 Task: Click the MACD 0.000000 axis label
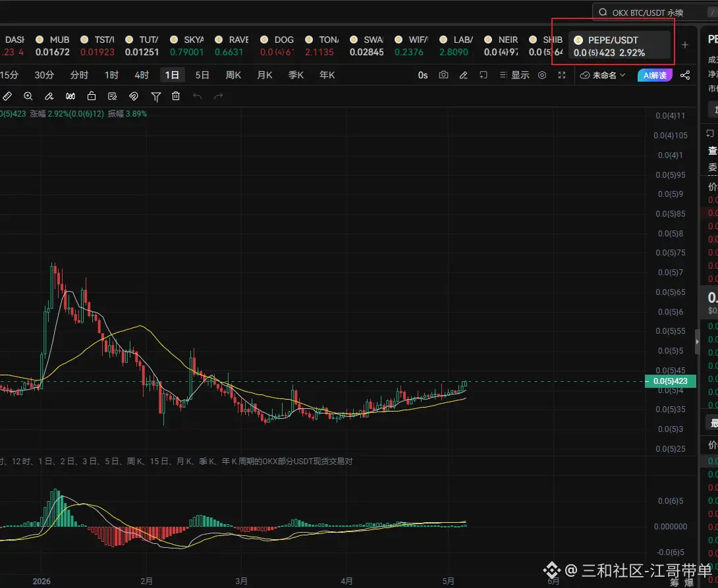click(x=671, y=527)
